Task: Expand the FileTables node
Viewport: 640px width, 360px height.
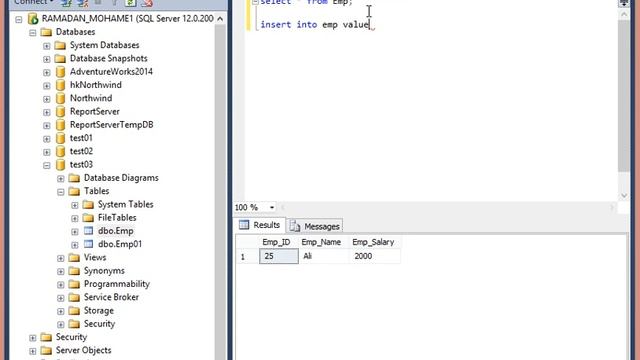Action: [75, 218]
